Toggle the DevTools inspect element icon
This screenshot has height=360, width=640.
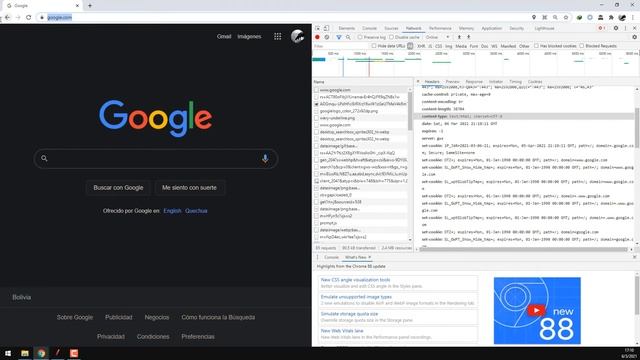318,28
